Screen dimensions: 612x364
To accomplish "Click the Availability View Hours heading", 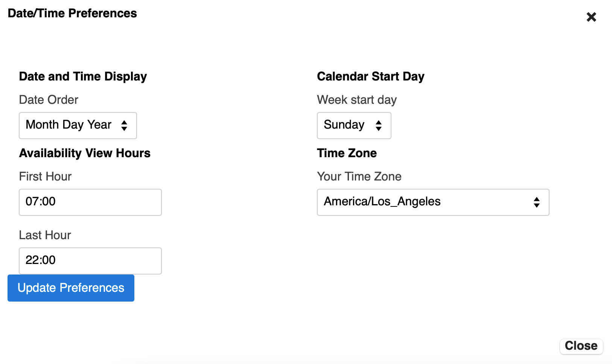I will pyautogui.click(x=85, y=153).
